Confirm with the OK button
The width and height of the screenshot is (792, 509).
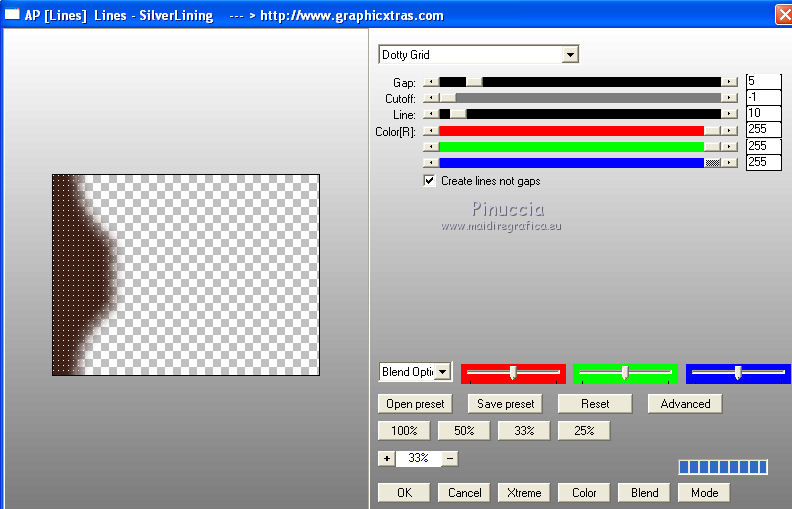(x=404, y=493)
